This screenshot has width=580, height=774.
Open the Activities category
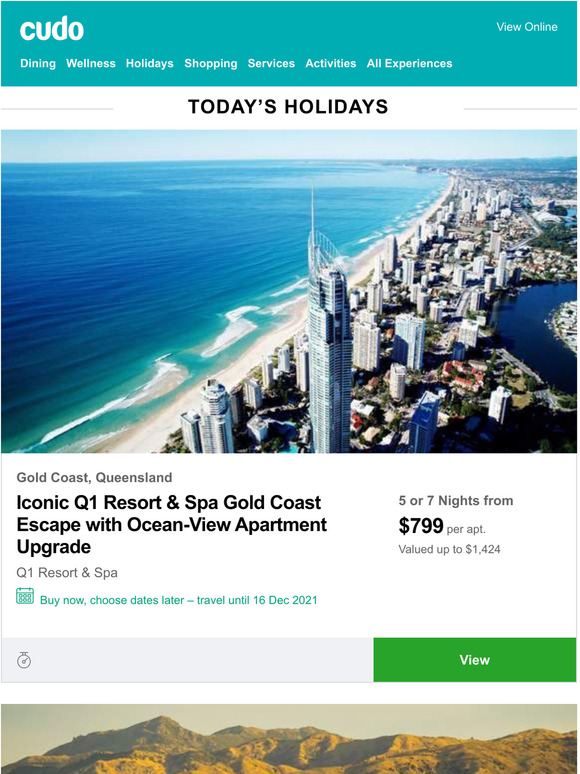click(331, 63)
